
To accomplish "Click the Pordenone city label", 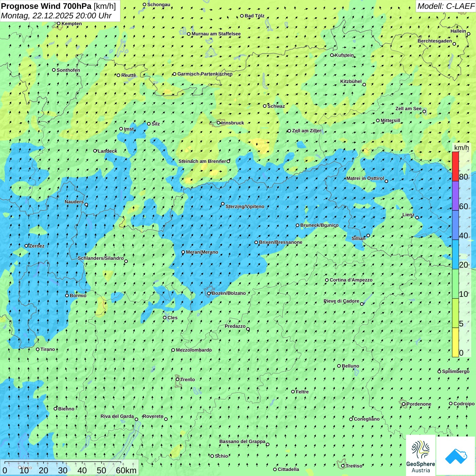I will click(x=419, y=404).
